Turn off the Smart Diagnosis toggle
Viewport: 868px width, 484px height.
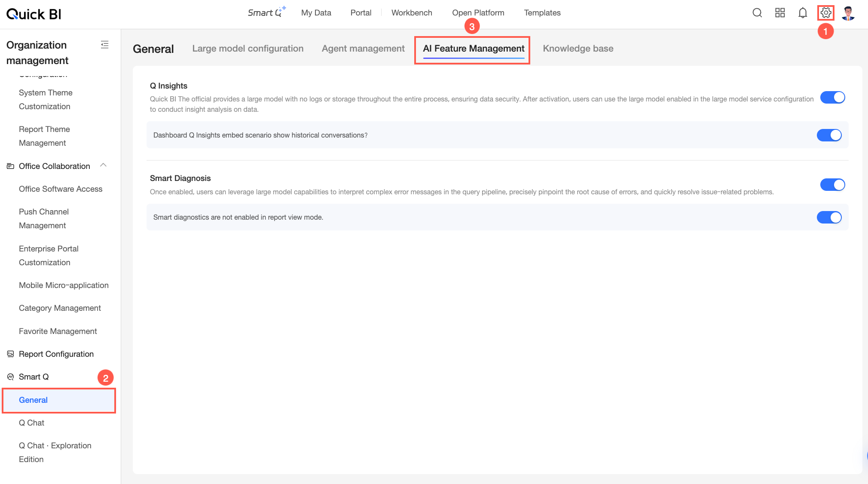click(x=832, y=185)
